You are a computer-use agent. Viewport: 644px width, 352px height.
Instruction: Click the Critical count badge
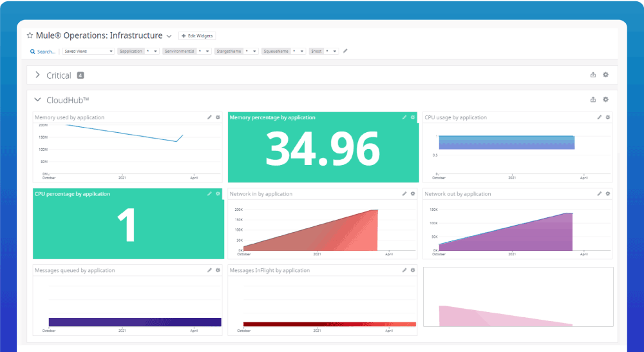tap(80, 75)
